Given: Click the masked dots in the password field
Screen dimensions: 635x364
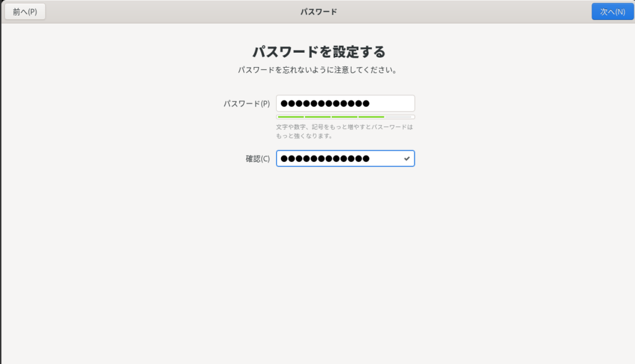Looking at the screenshot, I should pyautogui.click(x=324, y=104).
